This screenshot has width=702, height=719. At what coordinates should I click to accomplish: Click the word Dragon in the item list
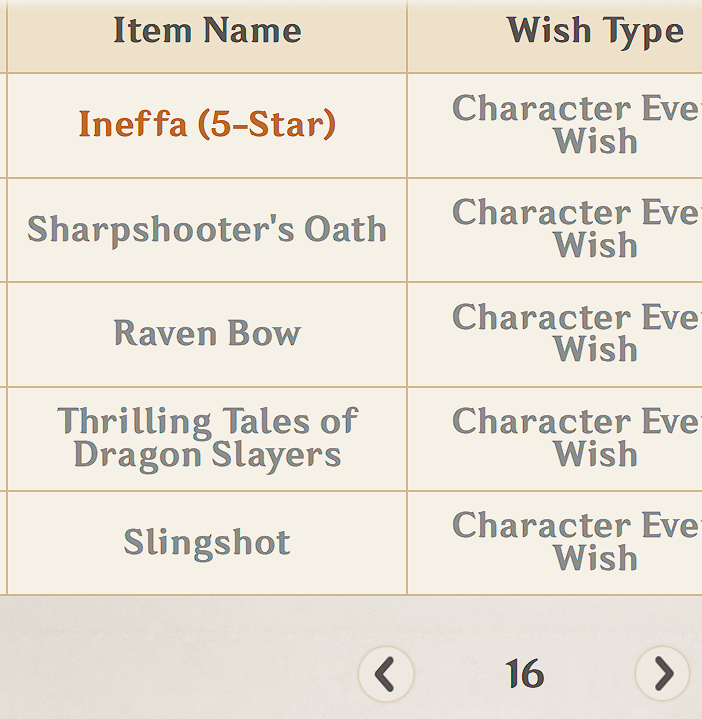point(138,456)
